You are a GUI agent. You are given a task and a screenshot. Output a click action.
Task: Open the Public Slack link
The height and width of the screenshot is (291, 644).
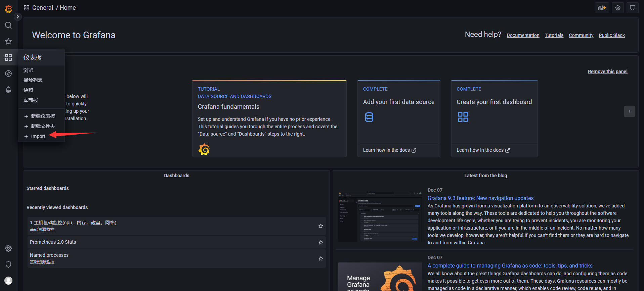click(611, 35)
